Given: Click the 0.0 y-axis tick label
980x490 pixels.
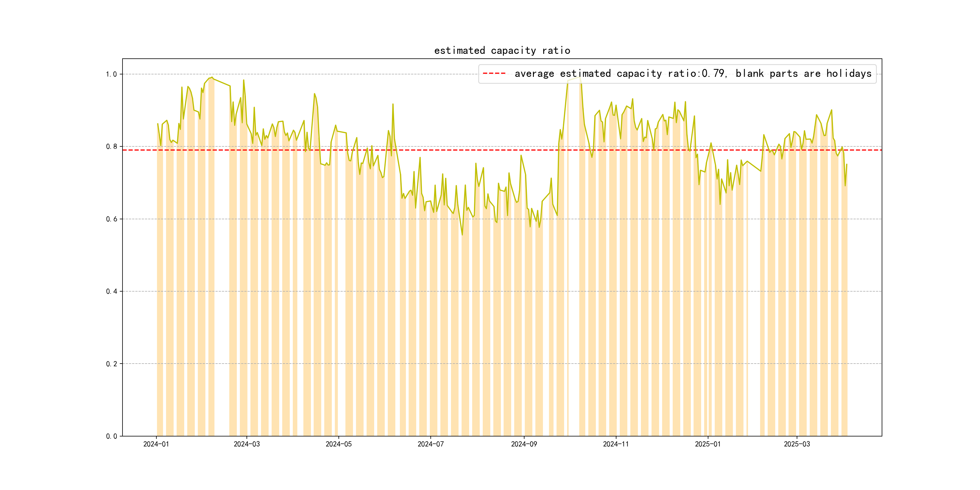Looking at the screenshot, I should click(x=111, y=436).
